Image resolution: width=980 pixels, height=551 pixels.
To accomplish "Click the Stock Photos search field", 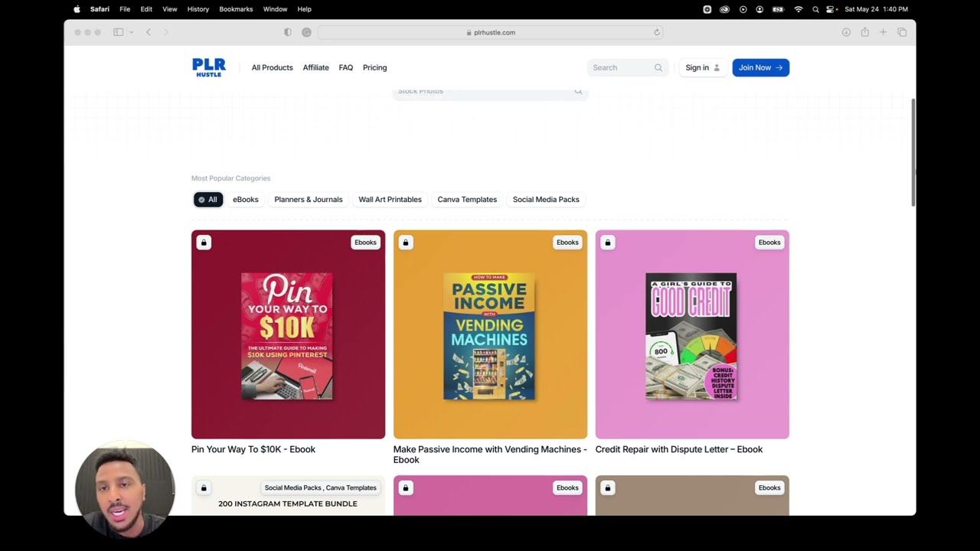I will click(490, 93).
